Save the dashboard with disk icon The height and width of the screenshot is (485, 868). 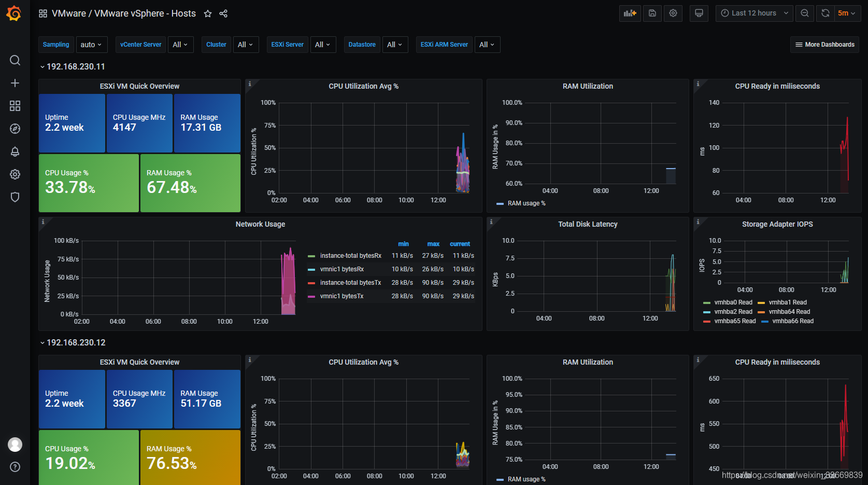[652, 13]
